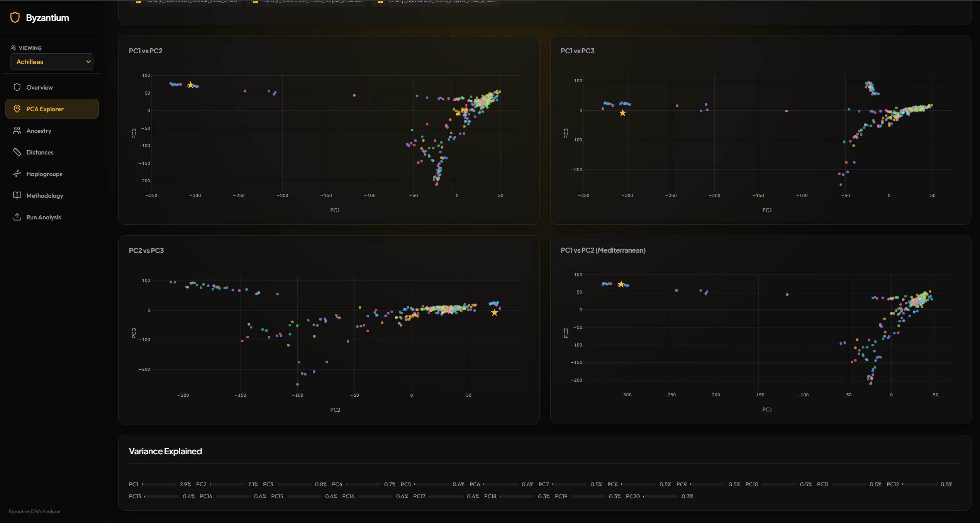This screenshot has height=523, width=980.
Task: Toggle the Turkey_Southeast_Titris_Hoyuk_EBA.AG checkbox
Action: tap(256, 2)
